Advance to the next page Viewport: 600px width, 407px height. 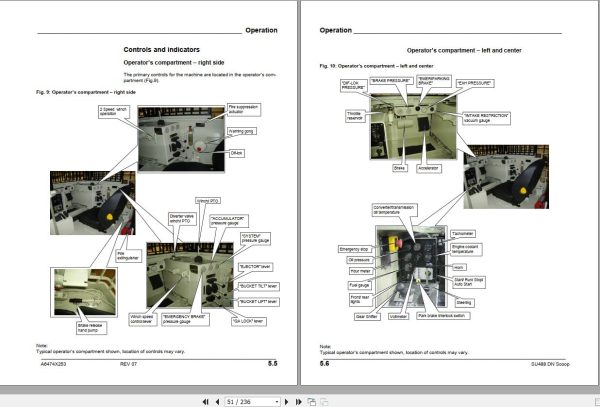287,402
